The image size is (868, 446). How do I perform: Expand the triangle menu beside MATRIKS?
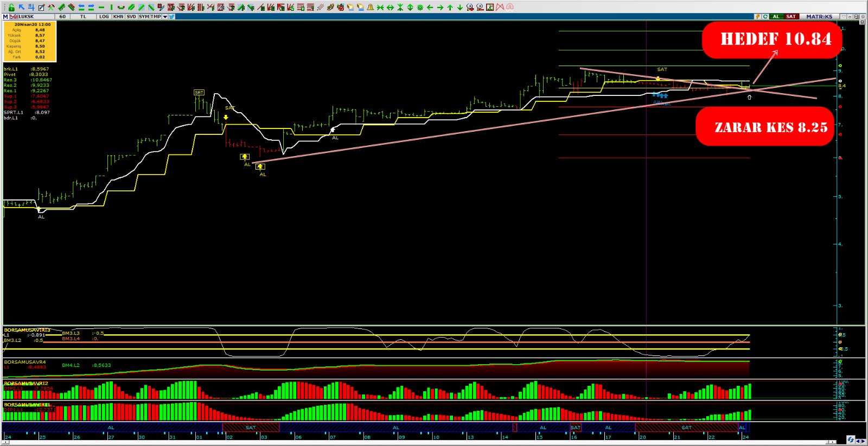(x=843, y=17)
